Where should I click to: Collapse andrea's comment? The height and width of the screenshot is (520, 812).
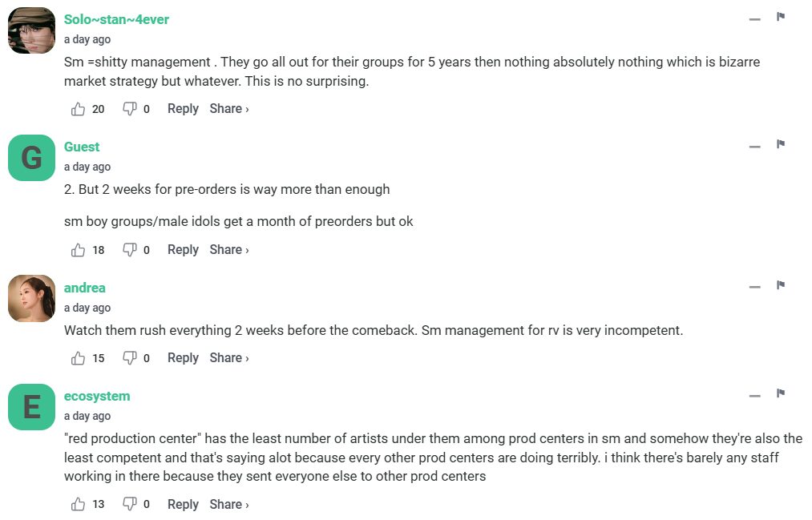[x=754, y=287]
